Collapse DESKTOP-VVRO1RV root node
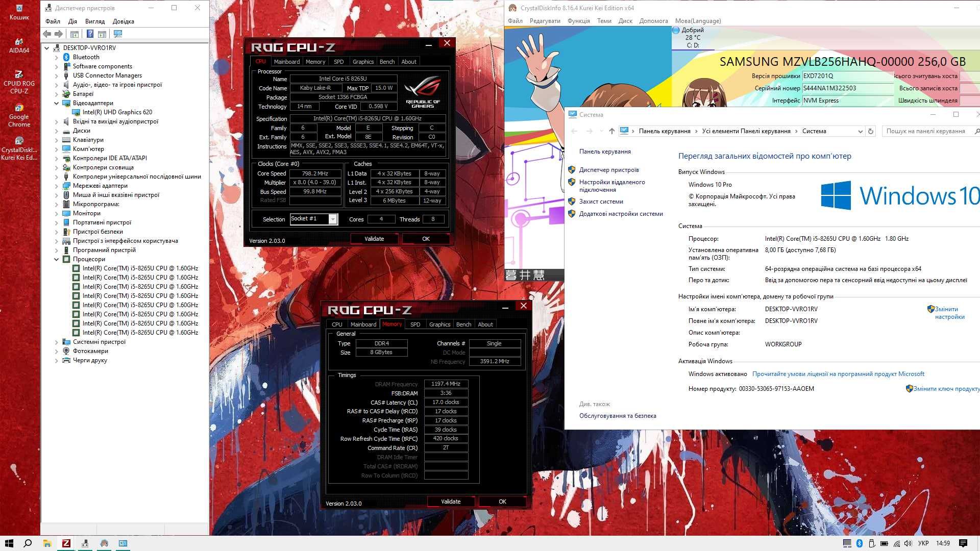This screenshot has width=980, height=551. click(x=47, y=48)
